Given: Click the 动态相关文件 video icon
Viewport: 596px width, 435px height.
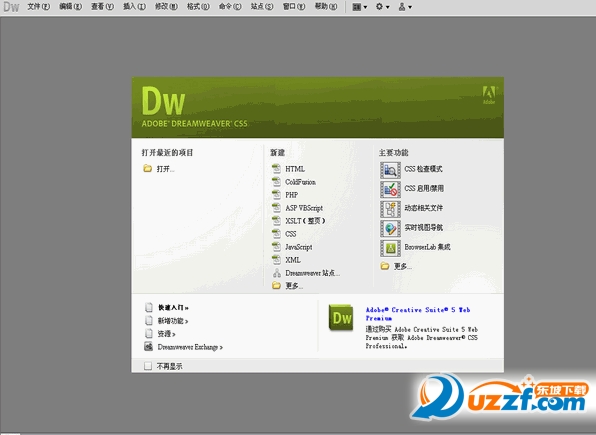Looking at the screenshot, I should click(x=390, y=209).
